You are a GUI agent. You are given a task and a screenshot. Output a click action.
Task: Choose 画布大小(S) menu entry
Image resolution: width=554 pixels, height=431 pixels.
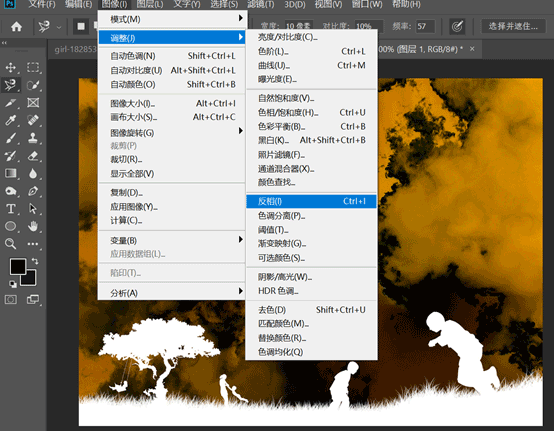172,117
